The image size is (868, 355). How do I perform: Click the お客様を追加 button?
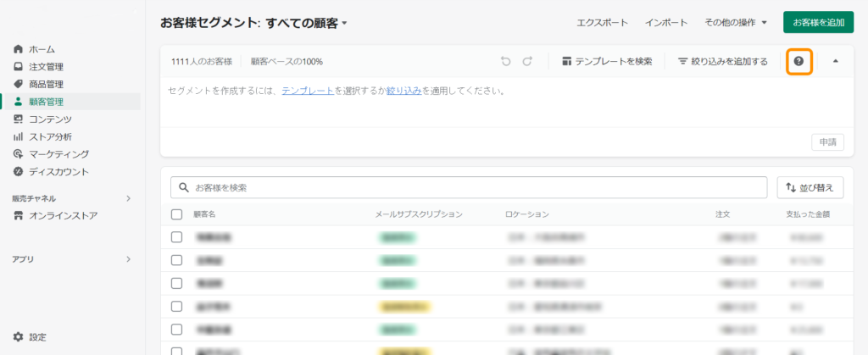(818, 23)
